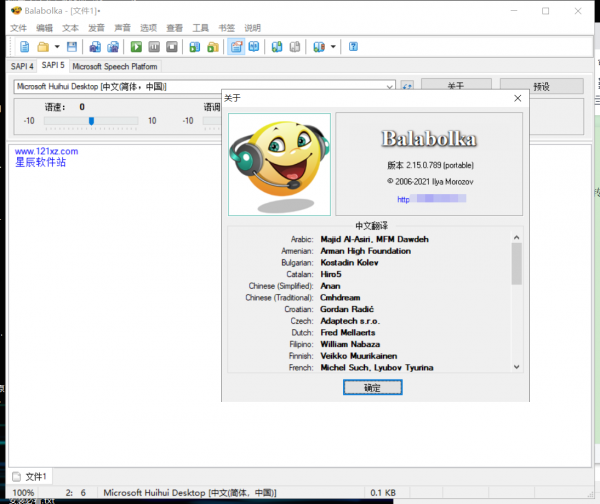Image resolution: width=600 pixels, height=504 pixels.
Task: Click the Chinese (Simplified): label row
Action: [x=281, y=286]
